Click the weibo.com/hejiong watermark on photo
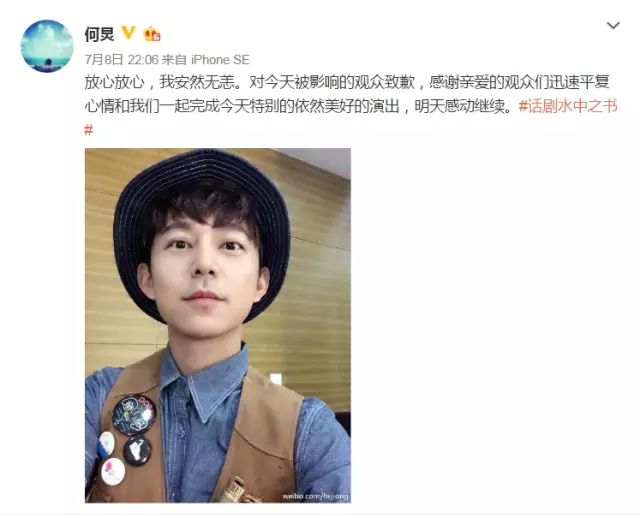The height and width of the screenshot is (518, 640). (x=315, y=496)
